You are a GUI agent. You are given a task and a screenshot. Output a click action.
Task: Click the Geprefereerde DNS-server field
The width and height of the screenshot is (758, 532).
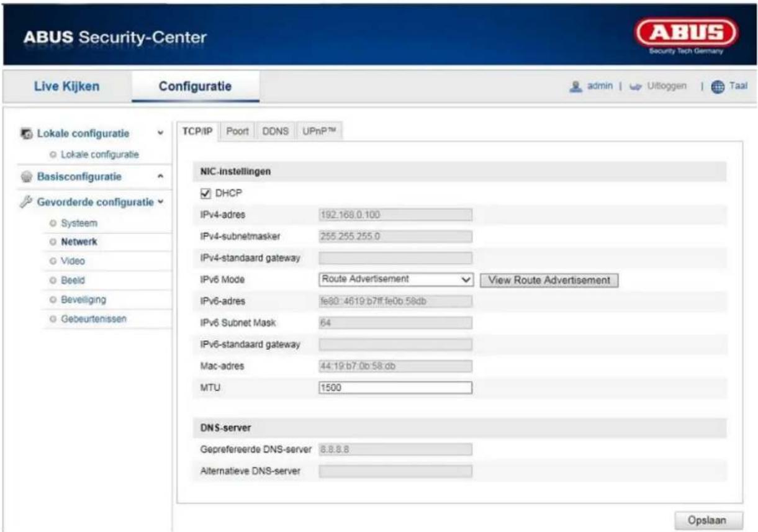click(395, 449)
